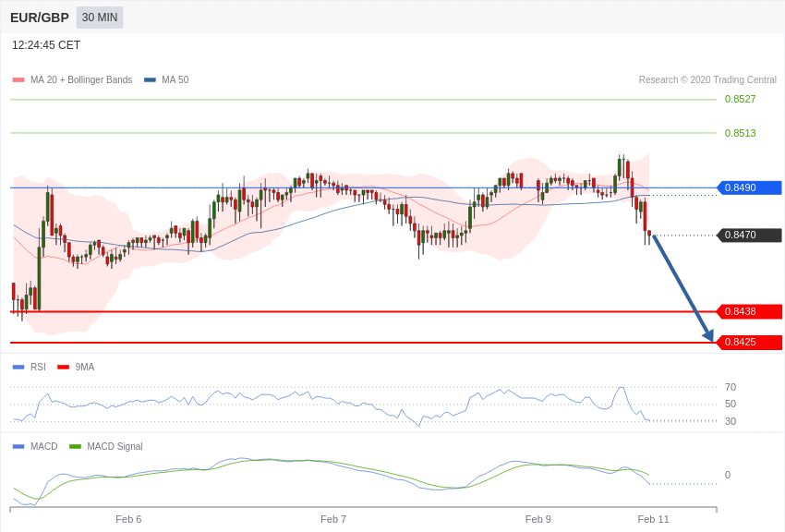Click the MACD 0 axis label

(x=728, y=475)
